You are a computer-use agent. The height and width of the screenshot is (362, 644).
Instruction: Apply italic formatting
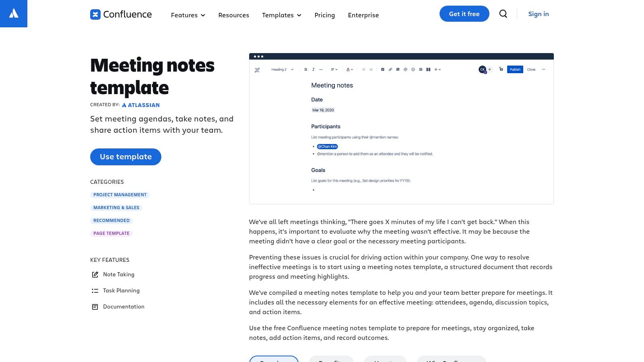tap(313, 69)
